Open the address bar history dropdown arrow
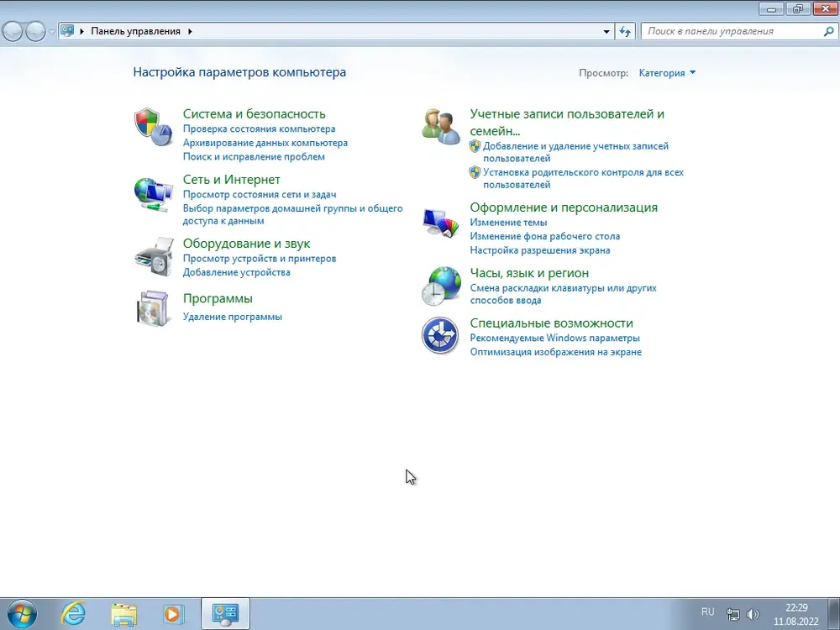This screenshot has height=630, width=840. (x=607, y=32)
